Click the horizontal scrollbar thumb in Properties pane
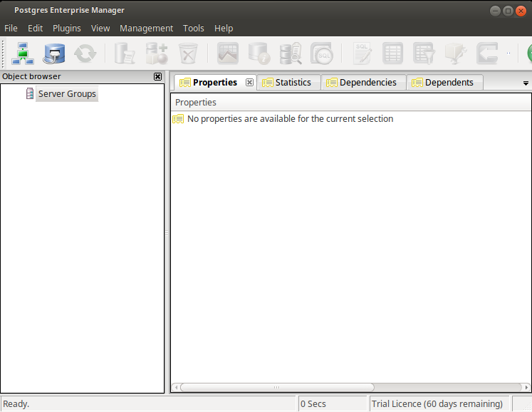This screenshot has width=532, height=412. point(277,387)
